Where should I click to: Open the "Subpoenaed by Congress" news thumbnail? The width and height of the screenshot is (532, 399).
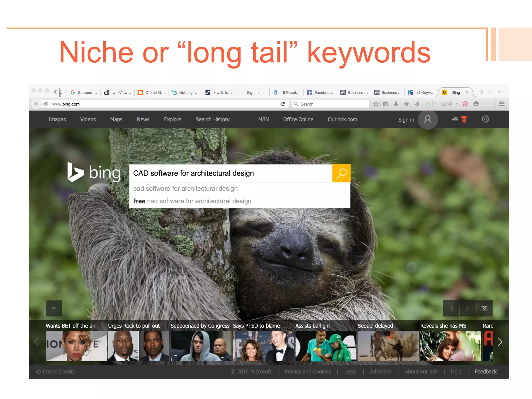201,346
